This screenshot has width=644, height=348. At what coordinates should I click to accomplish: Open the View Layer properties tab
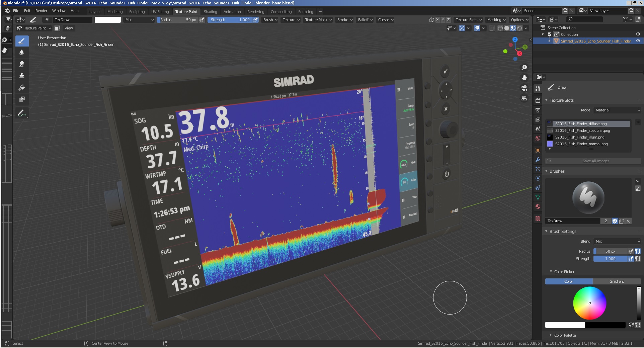[538, 119]
